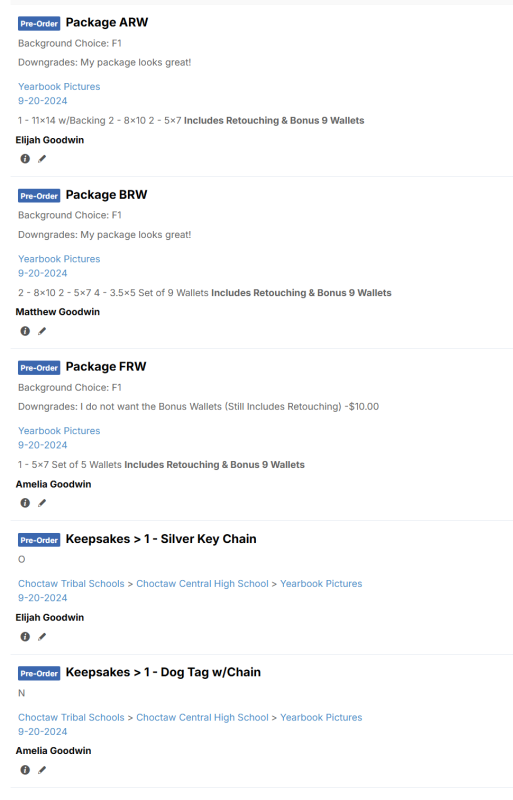513x800 pixels.
Task: Click Pre-Order badge beside Package ARW
Action: coord(39,23)
